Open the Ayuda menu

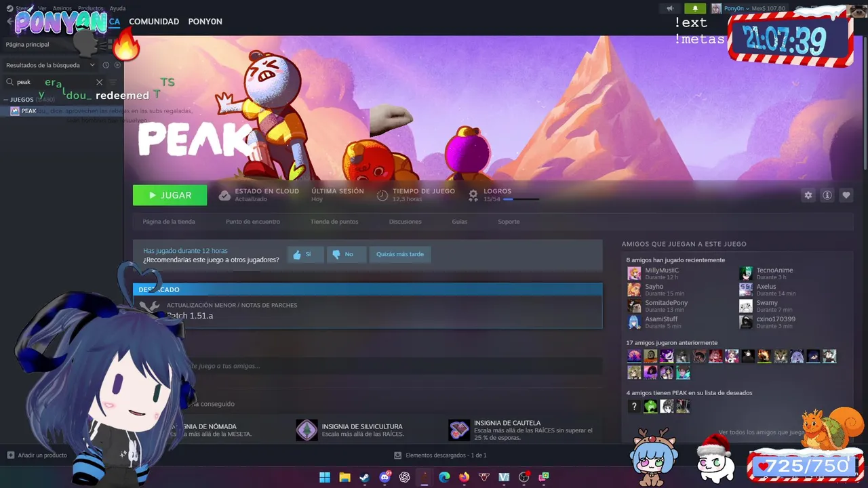click(x=117, y=8)
